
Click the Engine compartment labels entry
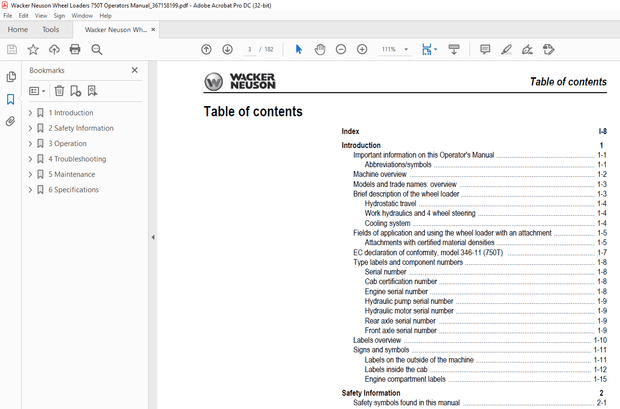405,379
